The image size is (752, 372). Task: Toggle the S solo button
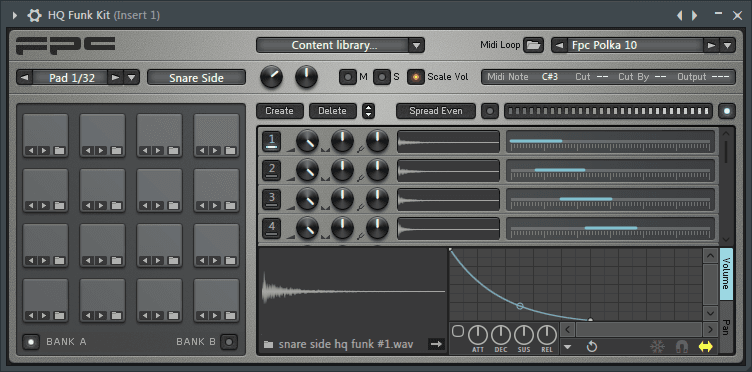point(382,77)
